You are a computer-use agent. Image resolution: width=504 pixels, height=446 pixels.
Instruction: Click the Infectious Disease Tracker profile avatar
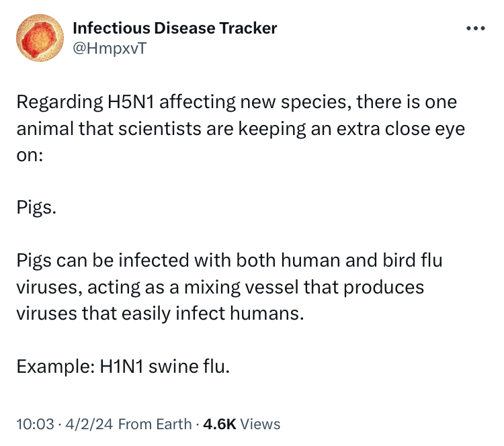coord(40,38)
